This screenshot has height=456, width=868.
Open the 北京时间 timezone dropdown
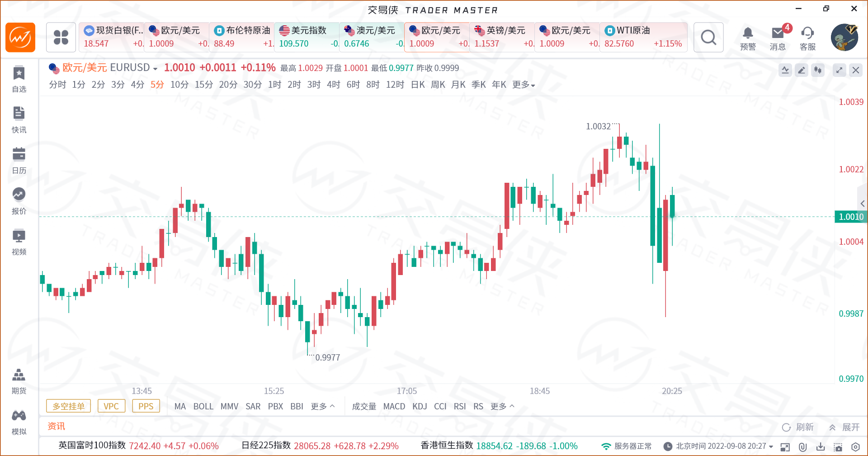click(771, 446)
